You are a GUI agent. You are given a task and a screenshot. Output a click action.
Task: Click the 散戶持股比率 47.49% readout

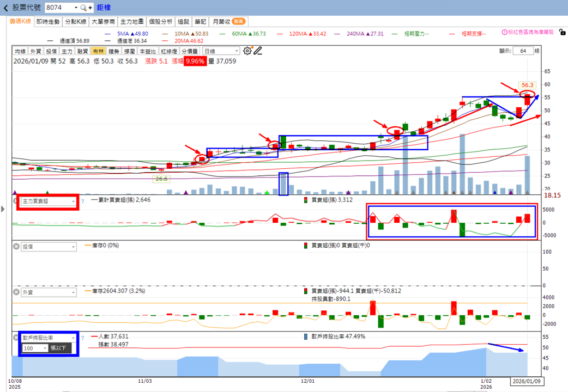(339, 336)
